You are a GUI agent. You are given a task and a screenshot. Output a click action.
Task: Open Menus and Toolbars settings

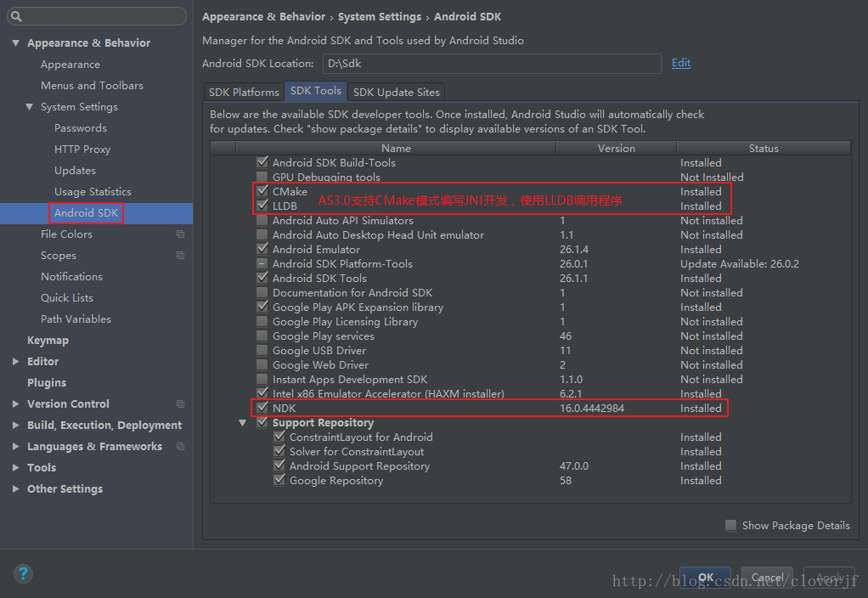point(92,85)
